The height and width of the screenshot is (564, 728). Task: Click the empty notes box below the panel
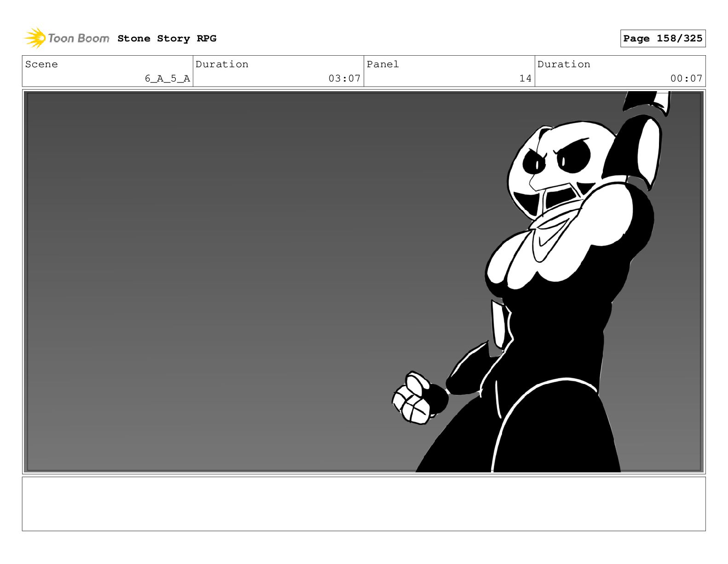[x=364, y=504]
